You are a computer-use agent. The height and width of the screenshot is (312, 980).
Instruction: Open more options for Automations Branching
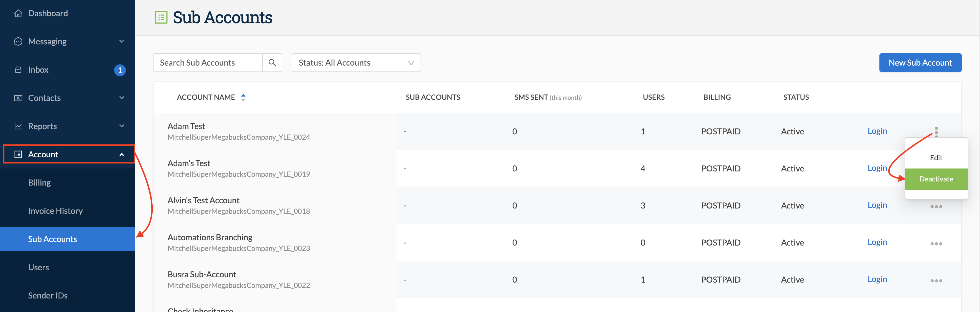coord(936,243)
